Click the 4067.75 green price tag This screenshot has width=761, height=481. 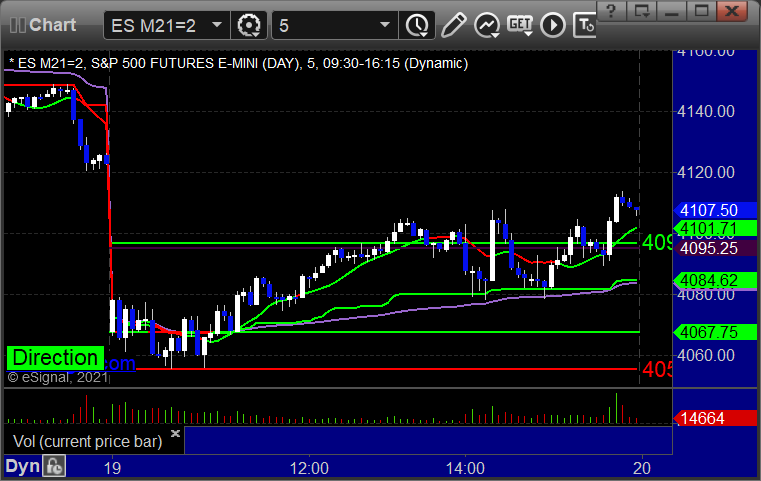coord(715,332)
